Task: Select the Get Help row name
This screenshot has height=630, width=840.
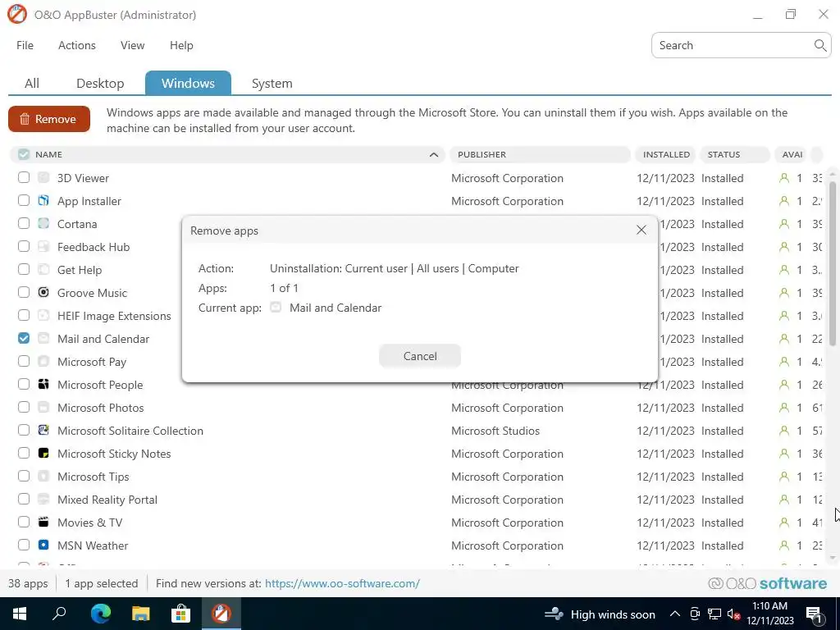Action: click(x=80, y=270)
